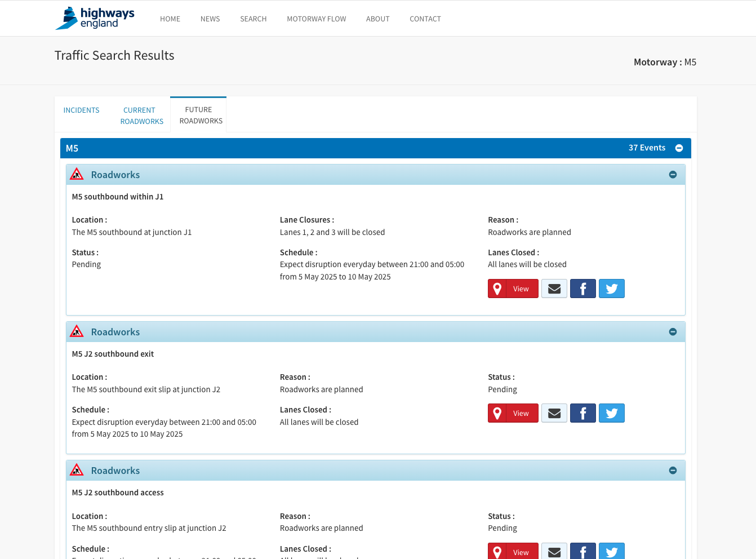Switch to the Incidents tab

pyautogui.click(x=81, y=110)
